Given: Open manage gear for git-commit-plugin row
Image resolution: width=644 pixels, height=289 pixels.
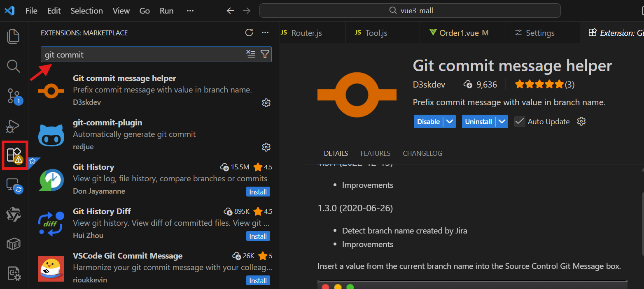Looking at the screenshot, I should [266, 147].
